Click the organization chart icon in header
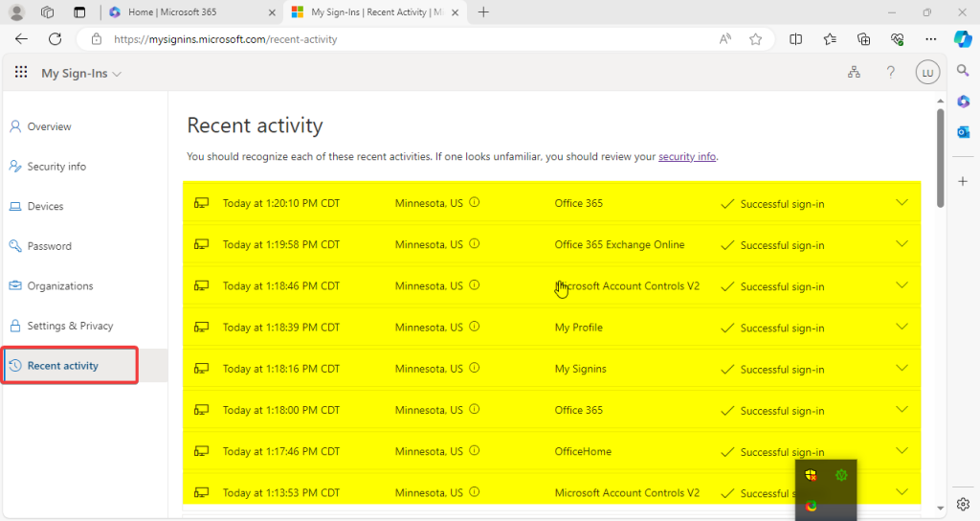Image resolution: width=980 pixels, height=521 pixels. tap(854, 73)
